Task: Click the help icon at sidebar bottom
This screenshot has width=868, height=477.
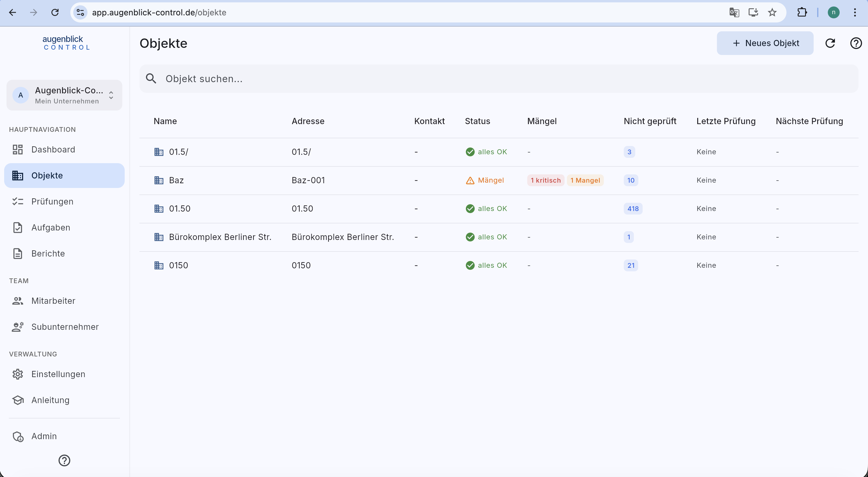Action: point(64,460)
